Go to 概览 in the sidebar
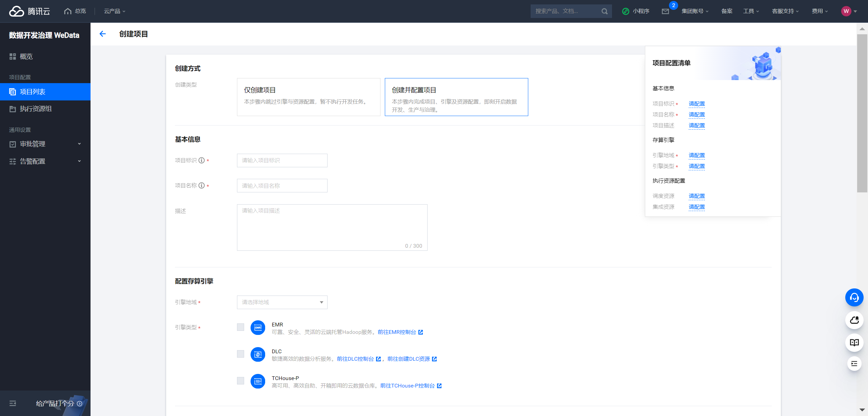The width and height of the screenshot is (868, 416). (26, 57)
